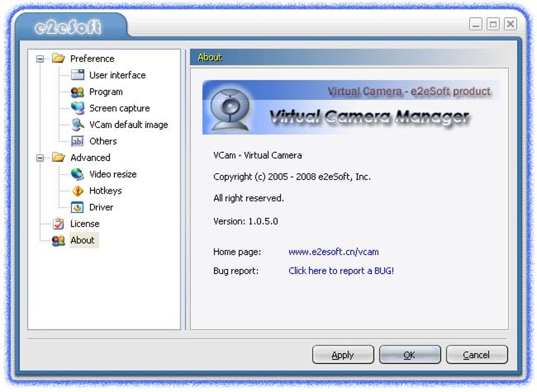
Task: Click the User interface window icon
Action: coord(77,75)
